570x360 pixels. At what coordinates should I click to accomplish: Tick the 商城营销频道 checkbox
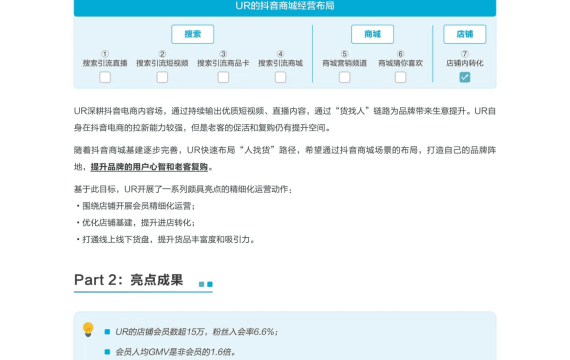345,77
